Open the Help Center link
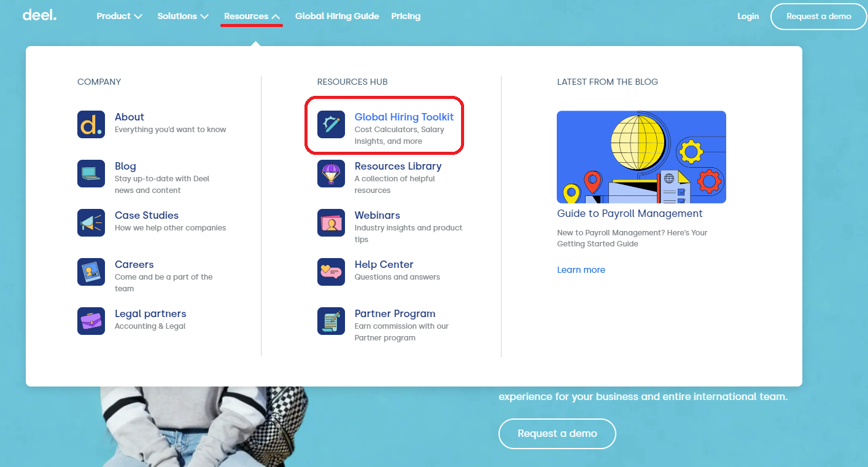 384,264
